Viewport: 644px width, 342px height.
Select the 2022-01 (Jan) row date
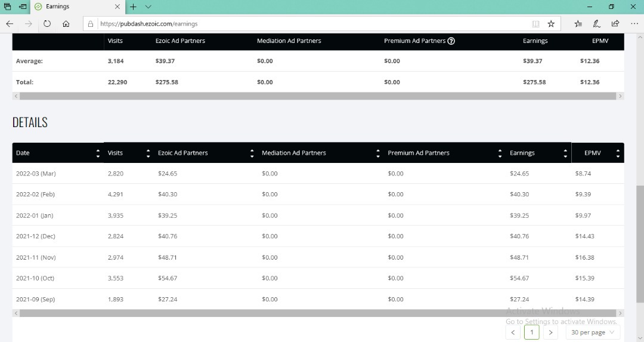(35, 215)
